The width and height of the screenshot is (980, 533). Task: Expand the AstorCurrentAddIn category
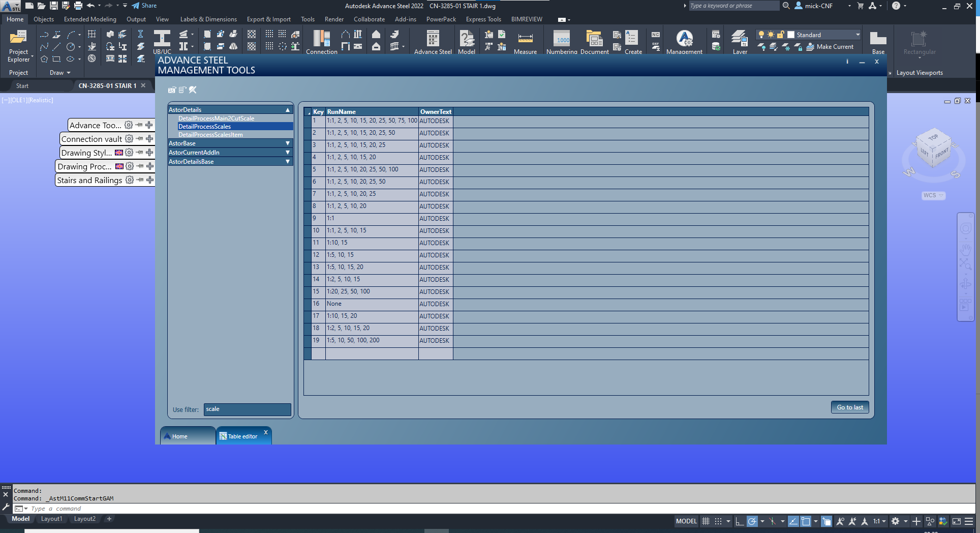click(x=288, y=153)
